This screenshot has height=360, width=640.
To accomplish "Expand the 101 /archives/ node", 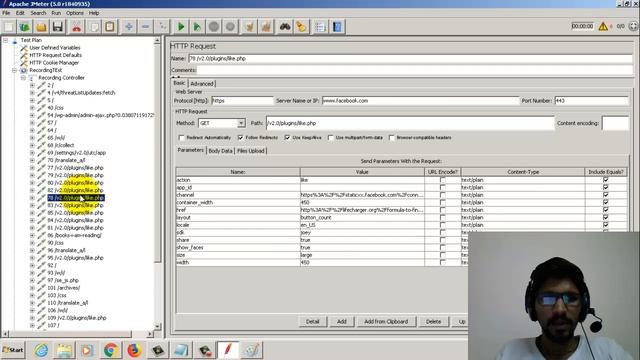I will (x=32, y=288).
